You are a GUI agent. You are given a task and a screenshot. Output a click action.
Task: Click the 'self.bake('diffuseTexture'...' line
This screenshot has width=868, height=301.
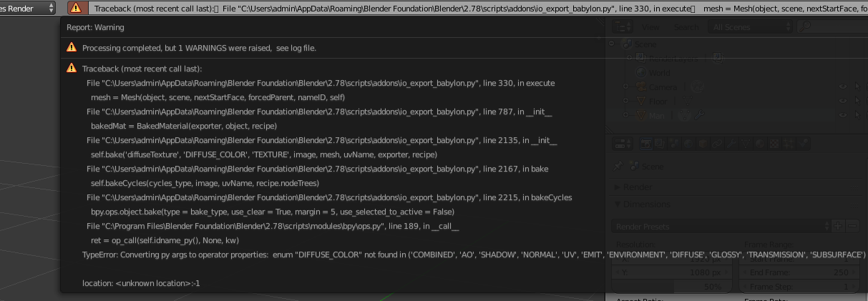pos(264,154)
